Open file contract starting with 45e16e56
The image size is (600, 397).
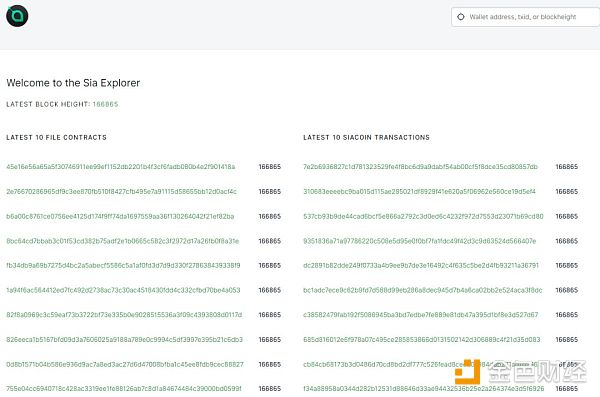click(x=121, y=167)
